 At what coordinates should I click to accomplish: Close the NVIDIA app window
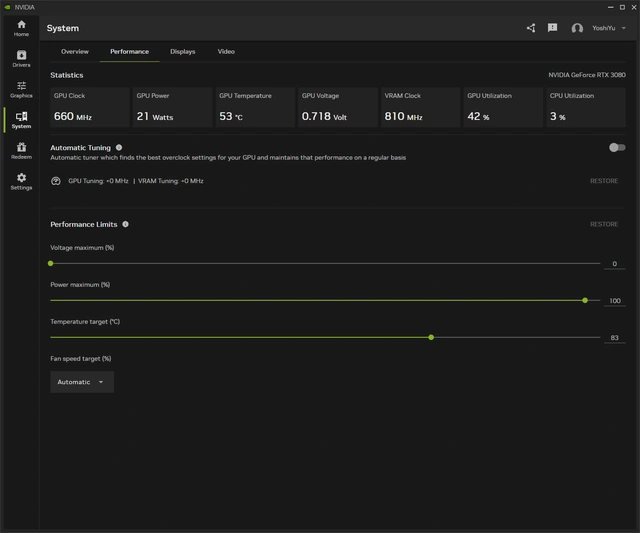(634, 7)
